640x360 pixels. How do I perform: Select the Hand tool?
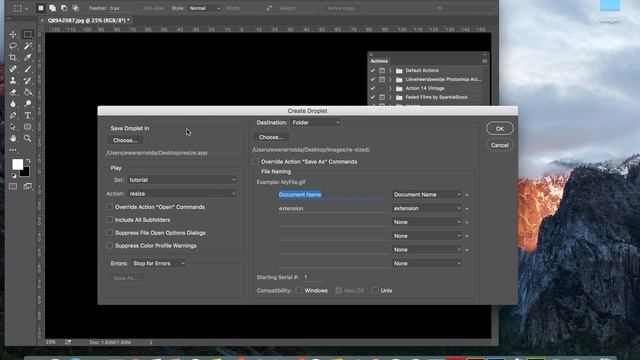13,139
